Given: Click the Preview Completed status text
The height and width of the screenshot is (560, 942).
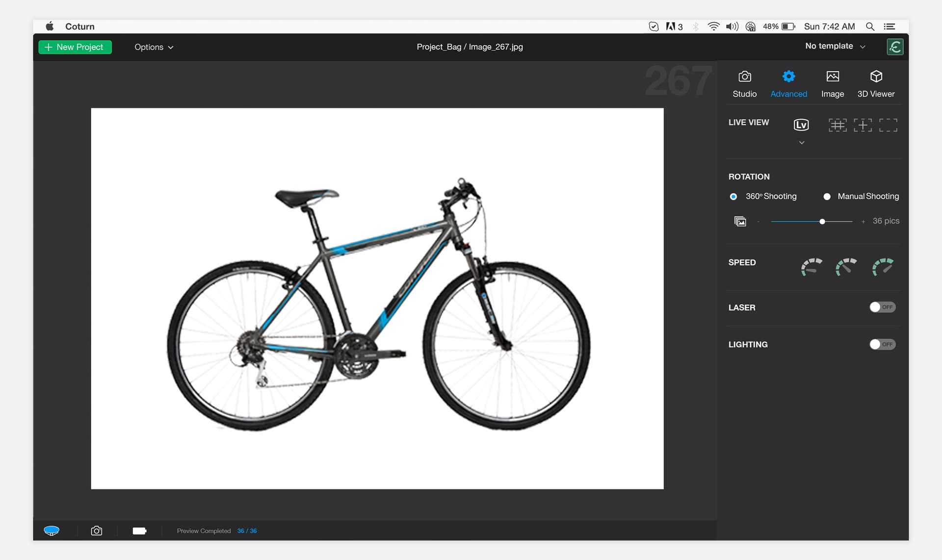Looking at the screenshot, I should tap(204, 531).
